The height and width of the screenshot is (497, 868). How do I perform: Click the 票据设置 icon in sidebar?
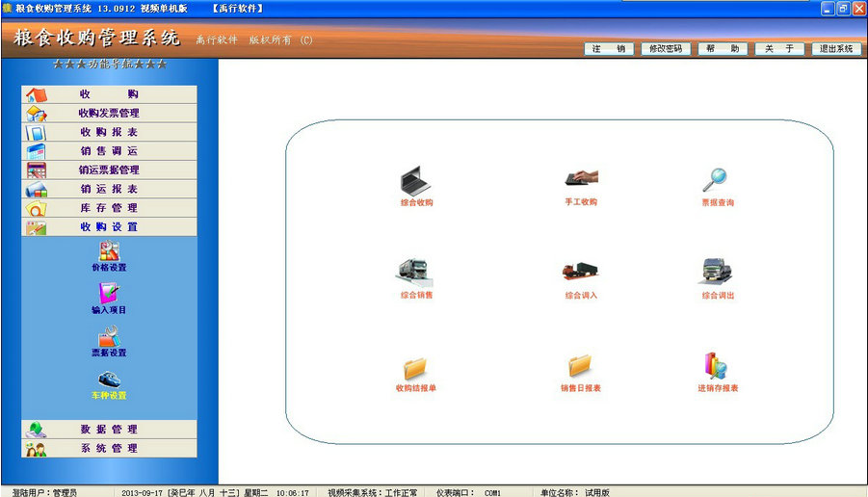[x=109, y=336]
